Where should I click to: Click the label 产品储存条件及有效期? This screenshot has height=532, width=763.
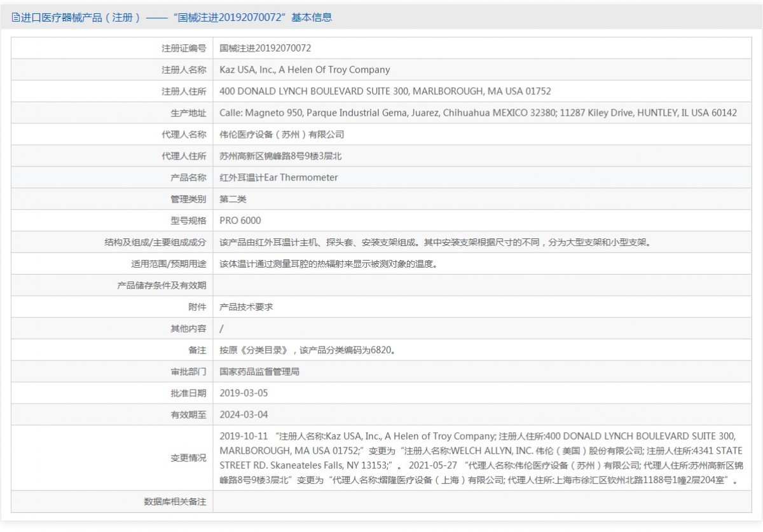[x=162, y=286]
